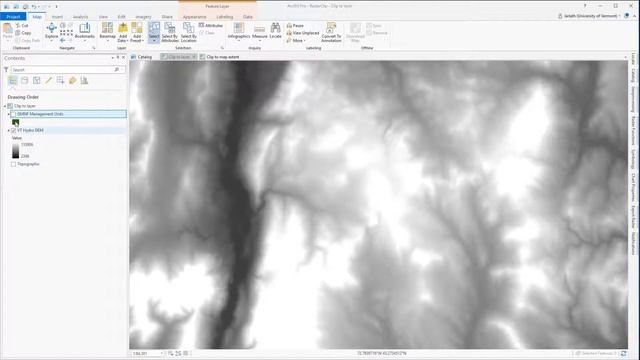Open the Labeling feature layer tab

click(224, 17)
